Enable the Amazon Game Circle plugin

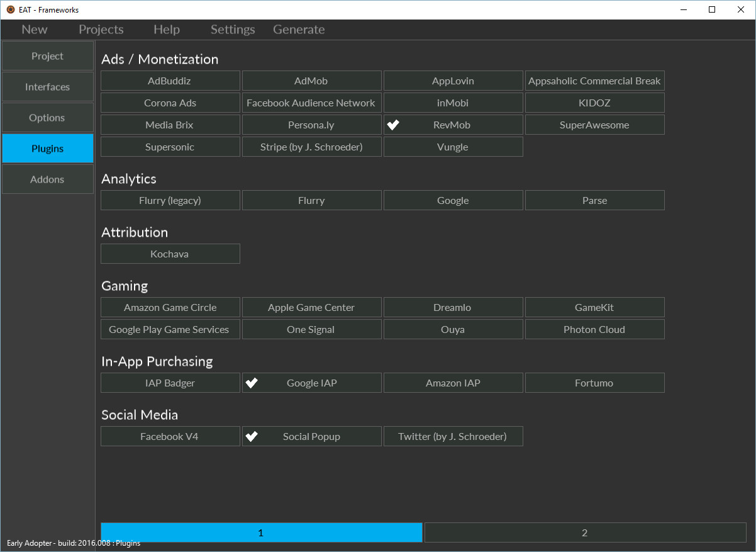click(x=170, y=307)
